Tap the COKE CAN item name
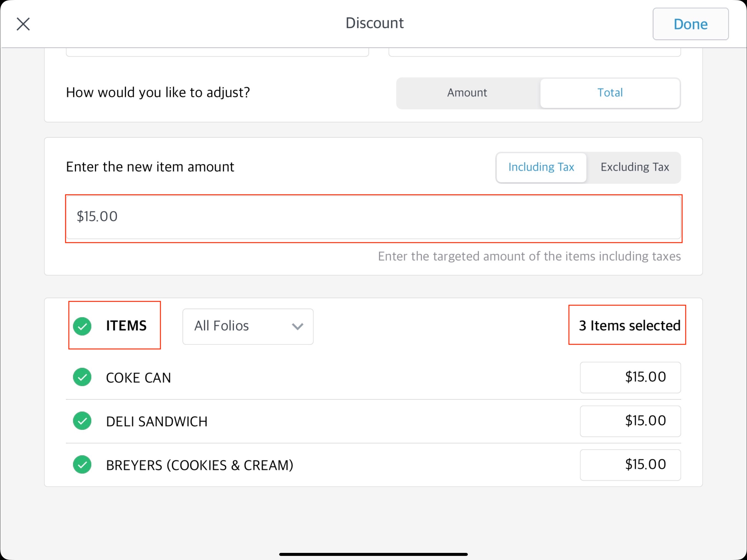 point(138,378)
